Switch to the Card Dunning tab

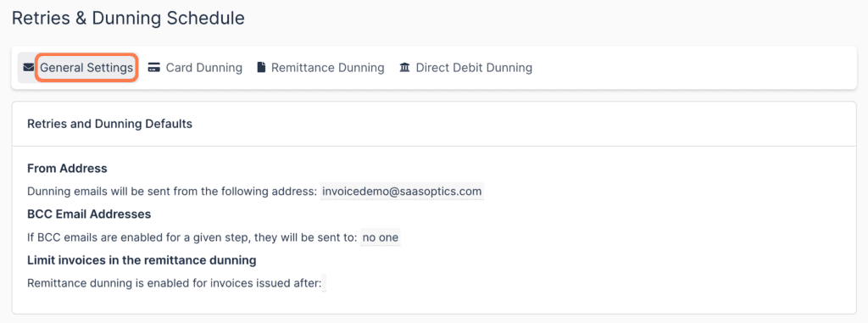196,68
